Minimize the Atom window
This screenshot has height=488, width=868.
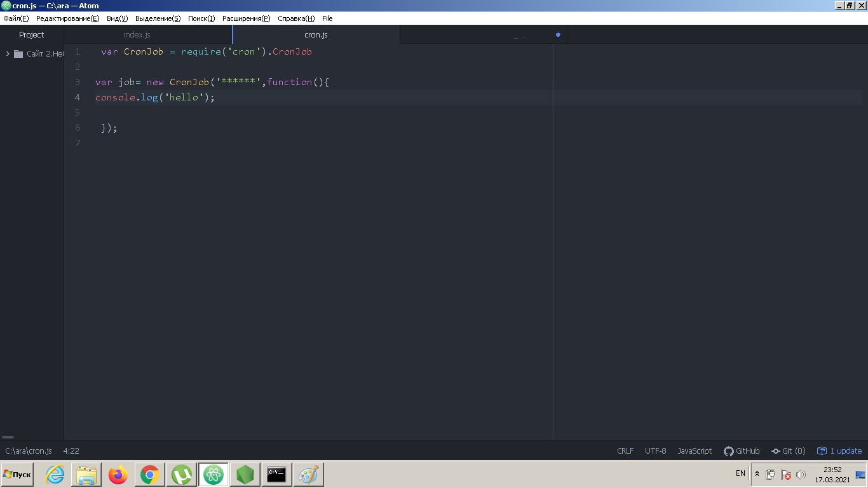point(840,6)
